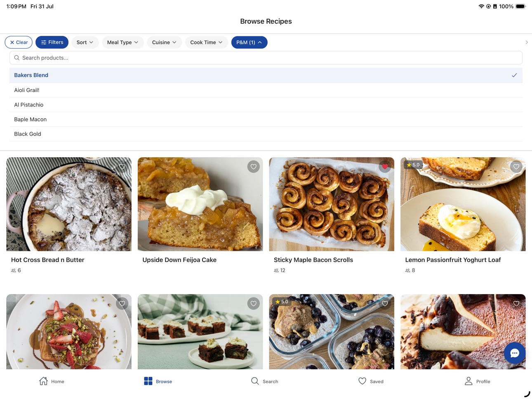Heart the strawberry pistachio pancake recipe
Image resolution: width=532 pixels, height=399 pixels.
pos(122,304)
